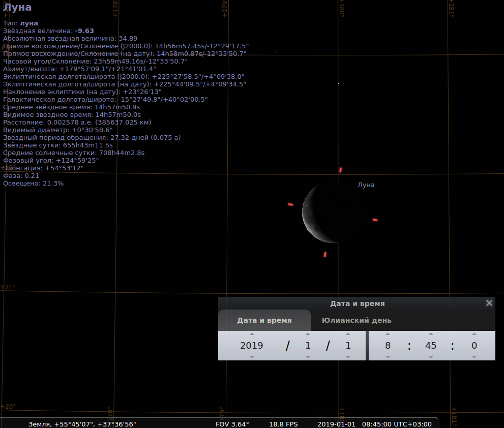Decrement the hour with the down arrow
Image resolution: width=504 pixels, height=428 pixels.
click(388, 357)
